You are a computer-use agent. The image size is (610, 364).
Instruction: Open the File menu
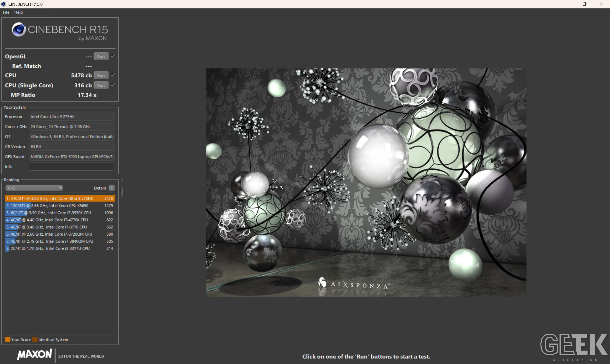[6, 12]
